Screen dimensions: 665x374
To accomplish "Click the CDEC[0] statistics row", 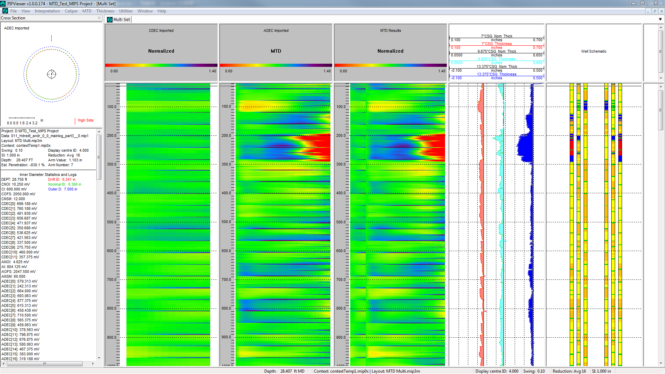I will coord(19,204).
